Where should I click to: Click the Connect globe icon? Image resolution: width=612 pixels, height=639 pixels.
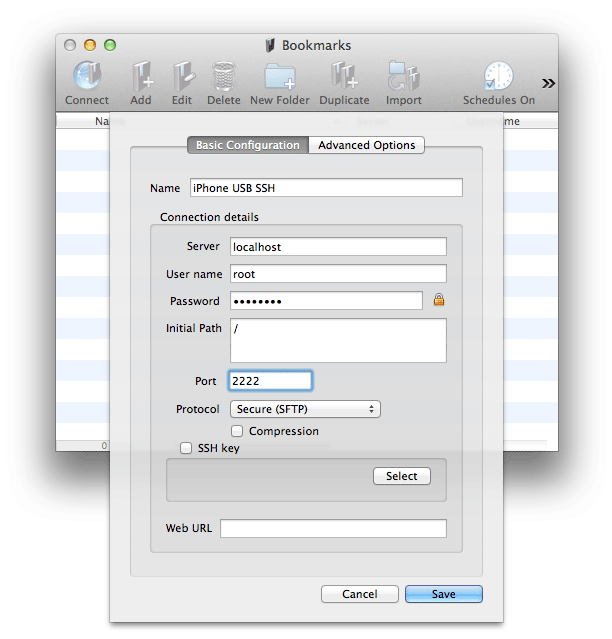click(x=87, y=78)
